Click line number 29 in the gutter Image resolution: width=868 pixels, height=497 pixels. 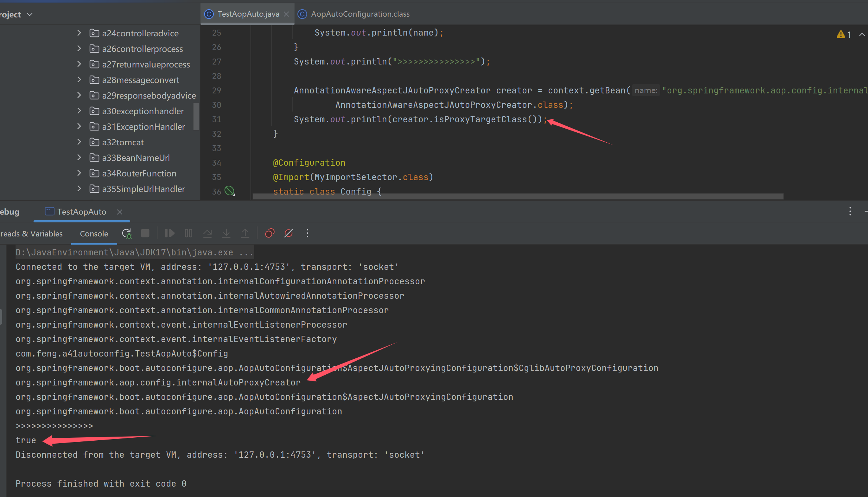(217, 90)
